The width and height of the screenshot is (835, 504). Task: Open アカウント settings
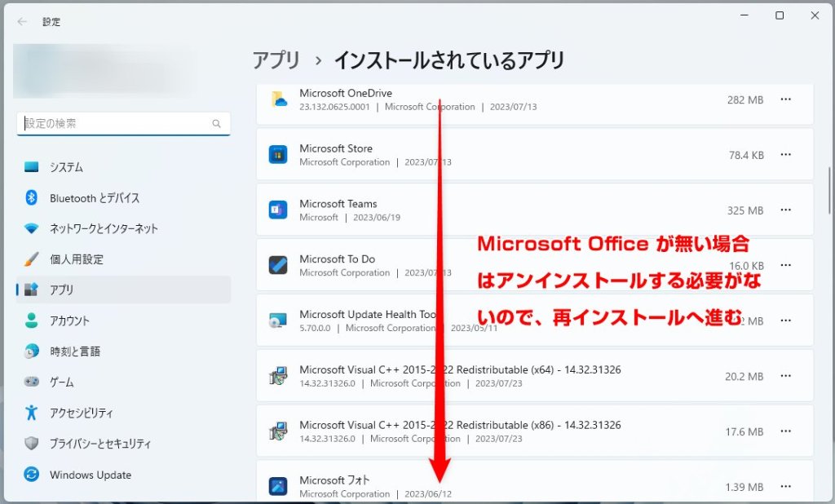click(124, 321)
